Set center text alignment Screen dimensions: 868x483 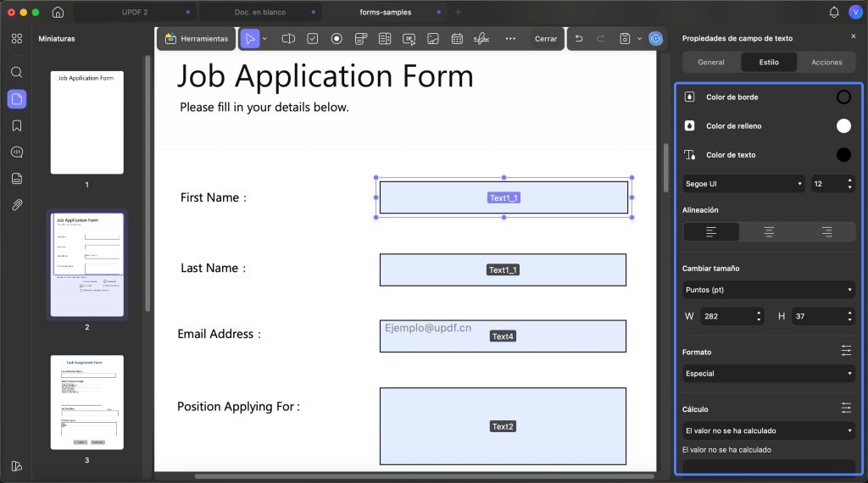[x=769, y=232]
